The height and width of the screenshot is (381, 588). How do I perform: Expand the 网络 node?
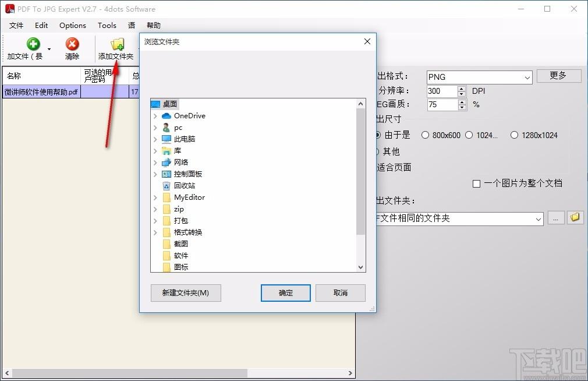coord(155,163)
